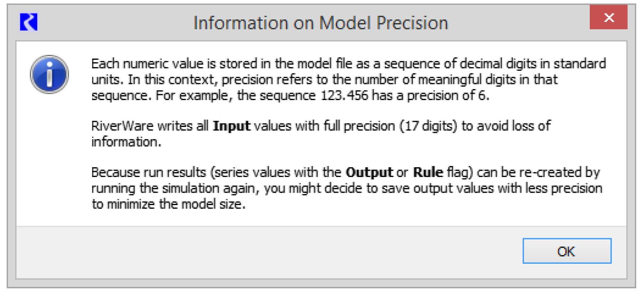Click the RiverWare logo in the title bar
644x293 pixels.
click(28, 22)
